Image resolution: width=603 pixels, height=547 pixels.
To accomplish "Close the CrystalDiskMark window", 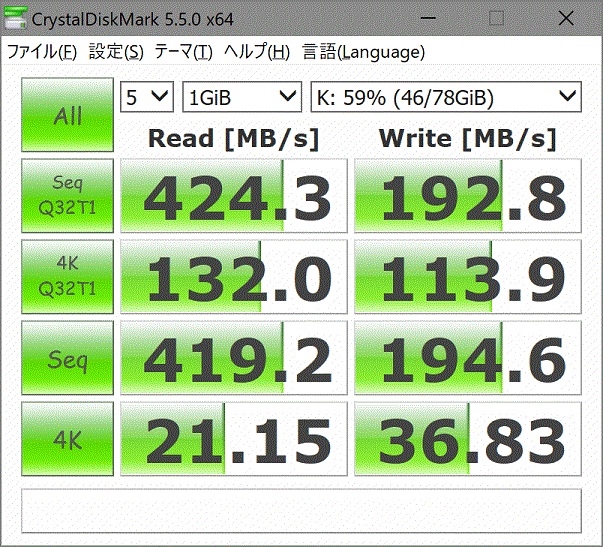I will click(566, 18).
